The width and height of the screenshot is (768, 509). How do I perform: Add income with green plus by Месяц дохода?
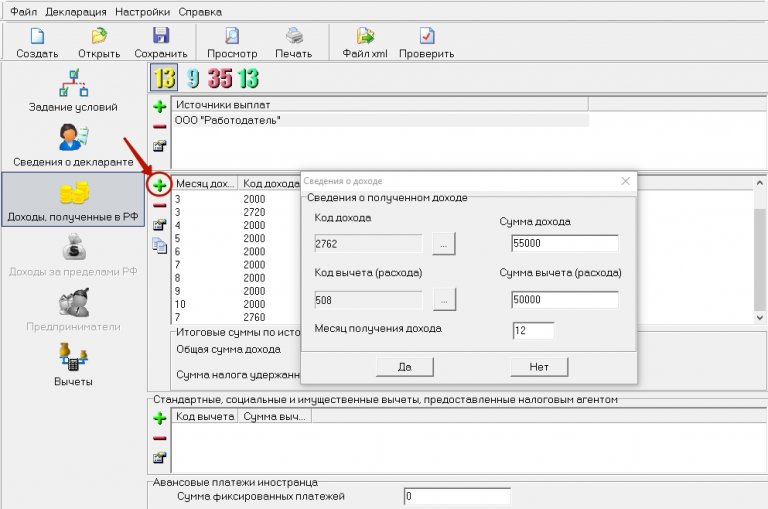(x=159, y=185)
